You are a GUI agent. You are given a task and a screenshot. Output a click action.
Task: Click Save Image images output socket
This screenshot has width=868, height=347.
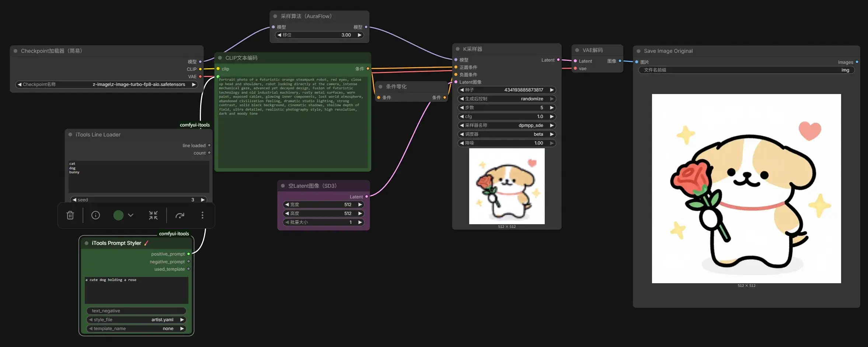(x=857, y=62)
